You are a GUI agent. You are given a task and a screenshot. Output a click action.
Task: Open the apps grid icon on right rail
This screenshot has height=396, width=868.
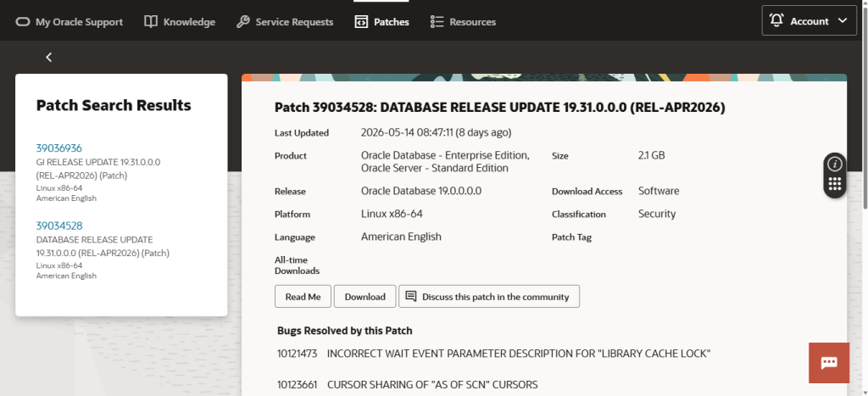pyautogui.click(x=835, y=184)
